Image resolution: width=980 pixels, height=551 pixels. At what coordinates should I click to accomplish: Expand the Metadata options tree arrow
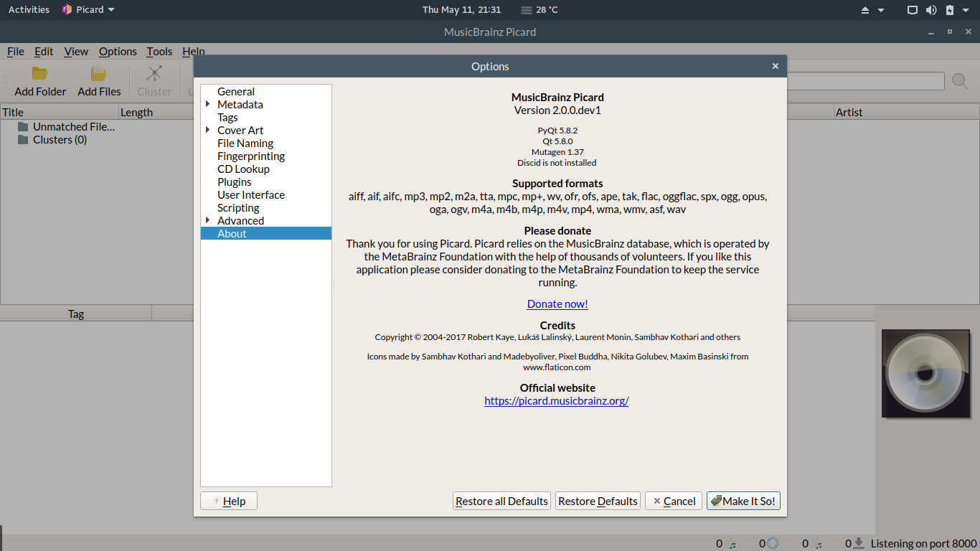coord(207,104)
